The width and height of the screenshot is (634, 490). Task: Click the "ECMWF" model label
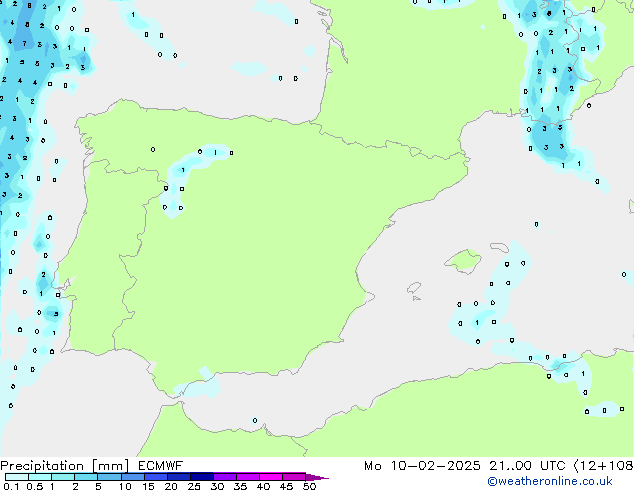(x=161, y=466)
